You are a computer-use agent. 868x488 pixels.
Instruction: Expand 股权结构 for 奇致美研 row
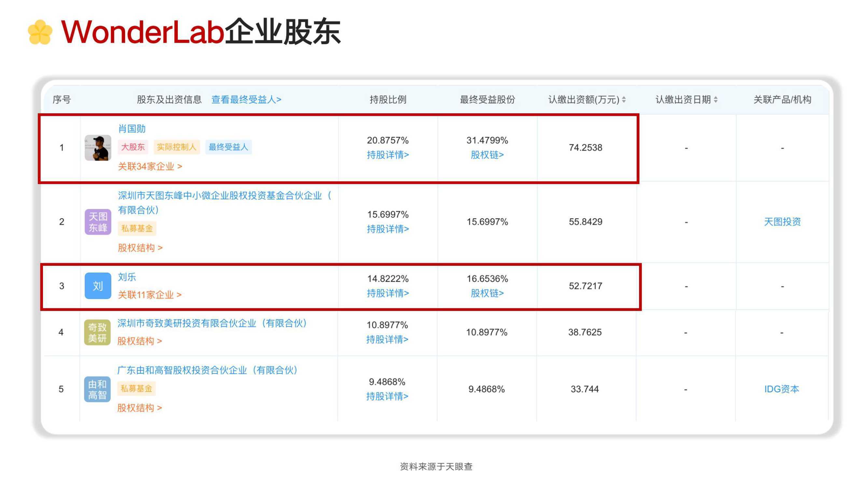coord(139,341)
